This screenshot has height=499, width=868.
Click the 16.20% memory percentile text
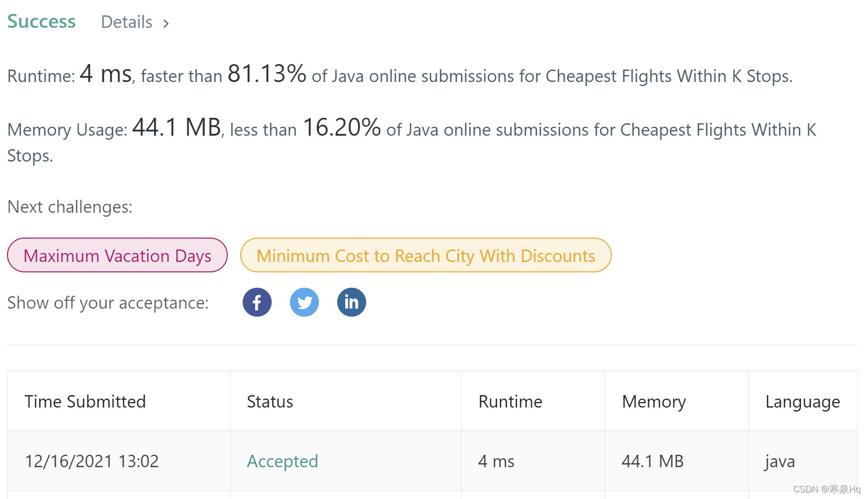point(342,127)
